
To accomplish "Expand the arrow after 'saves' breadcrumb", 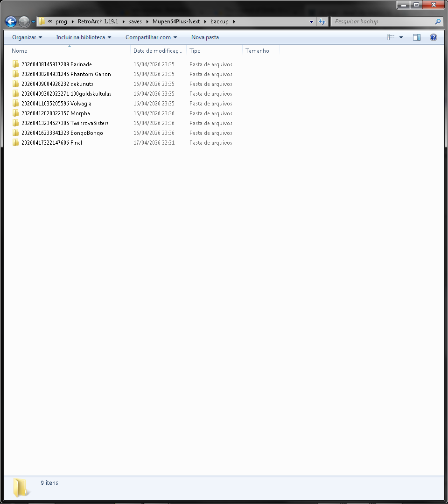I will pyautogui.click(x=147, y=21).
